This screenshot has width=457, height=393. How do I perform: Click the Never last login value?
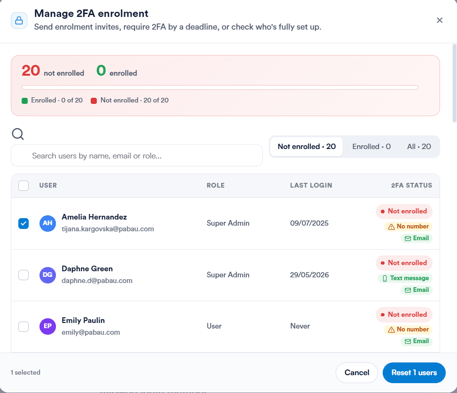[x=300, y=326]
